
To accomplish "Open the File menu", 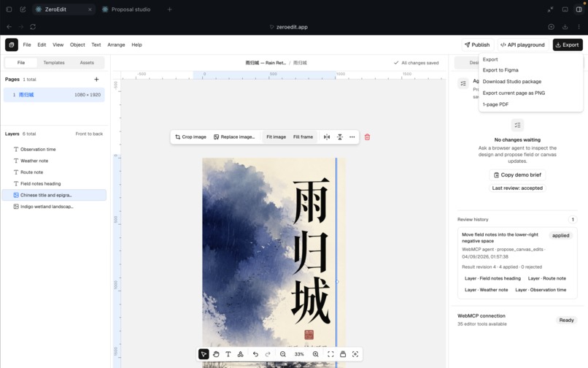I will [x=27, y=45].
